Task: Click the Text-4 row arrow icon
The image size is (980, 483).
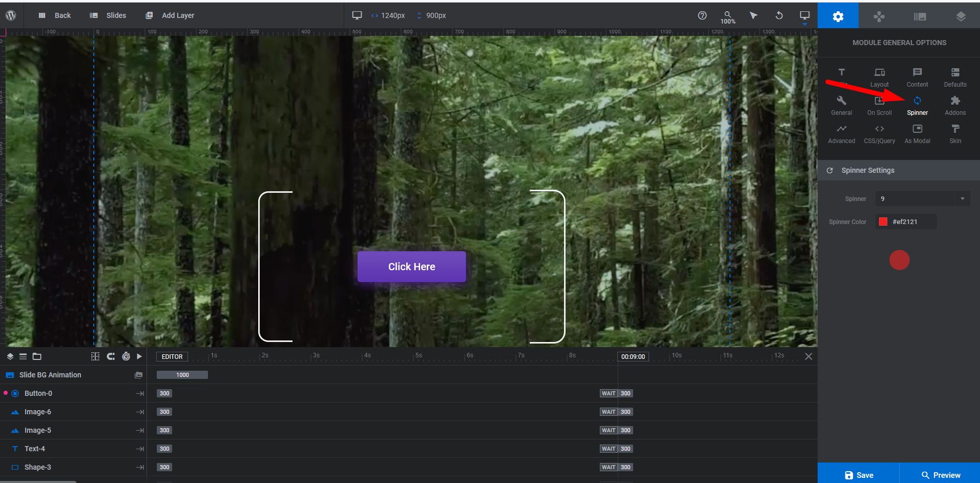Action: pyautogui.click(x=139, y=449)
